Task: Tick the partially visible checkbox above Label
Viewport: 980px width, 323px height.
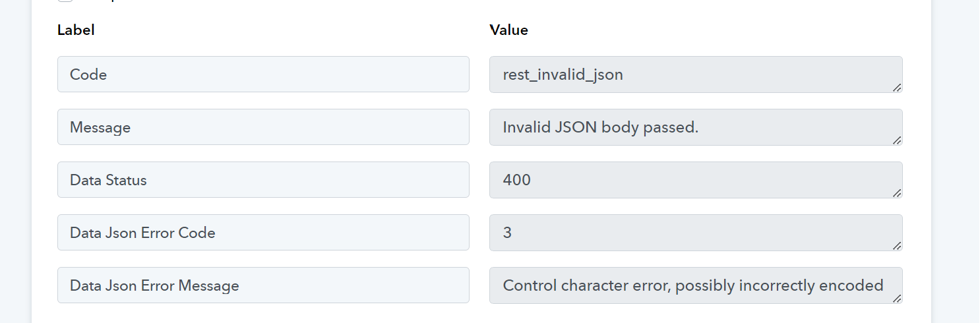Action: [x=65, y=1]
